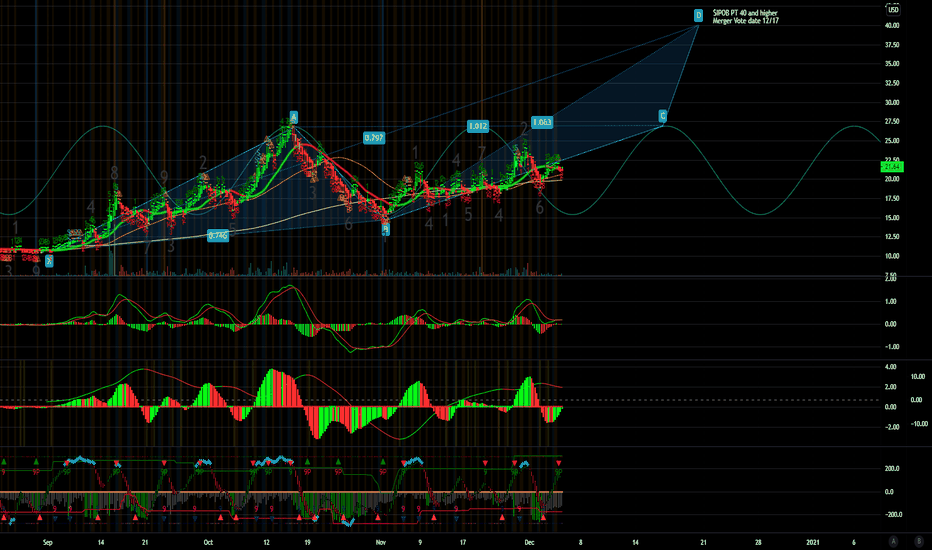Toggle the circular B button on time axis
Viewport: 932px width, 550px height.
[919, 541]
